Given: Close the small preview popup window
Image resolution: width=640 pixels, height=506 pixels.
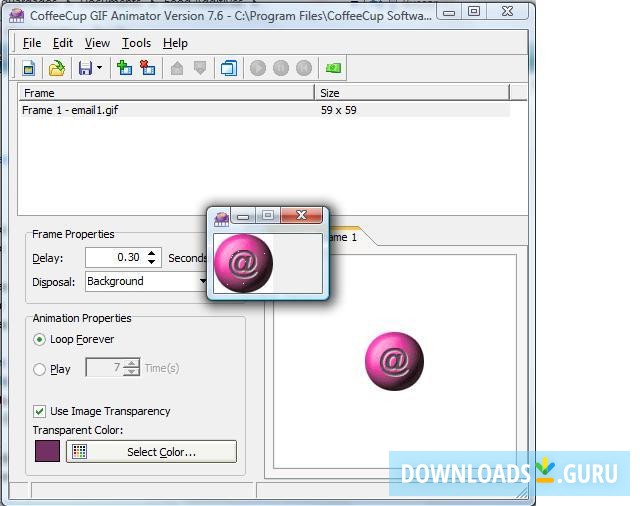Looking at the screenshot, I should pyautogui.click(x=302, y=215).
